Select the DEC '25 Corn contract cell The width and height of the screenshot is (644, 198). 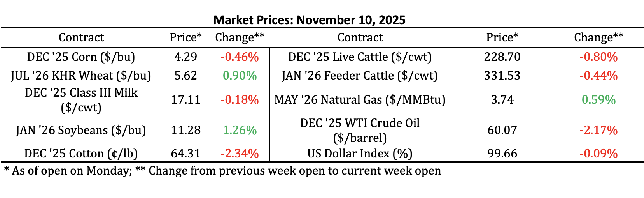[81, 57]
